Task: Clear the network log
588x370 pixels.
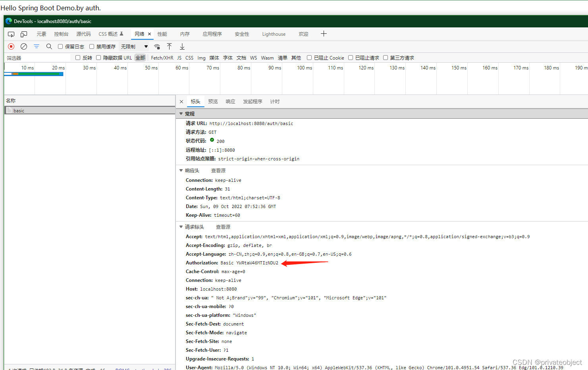Action: (24, 46)
